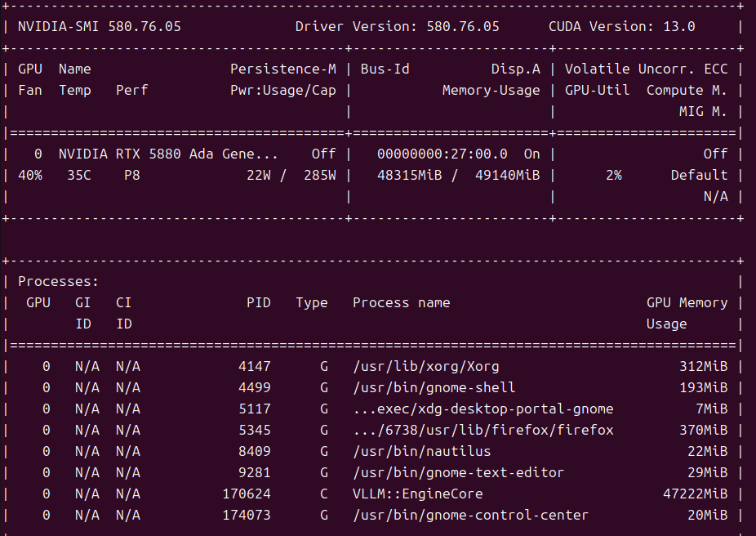Image resolution: width=756 pixels, height=536 pixels.
Task: Click process /usr/bin/gnome-shell
Action: point(434,387)
